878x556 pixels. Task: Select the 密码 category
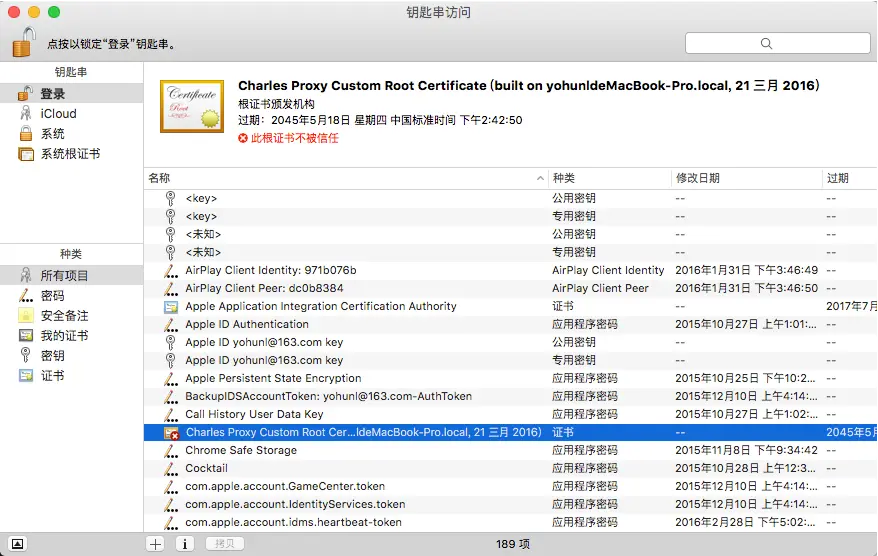pyautogui.click(x=72, y=295)
